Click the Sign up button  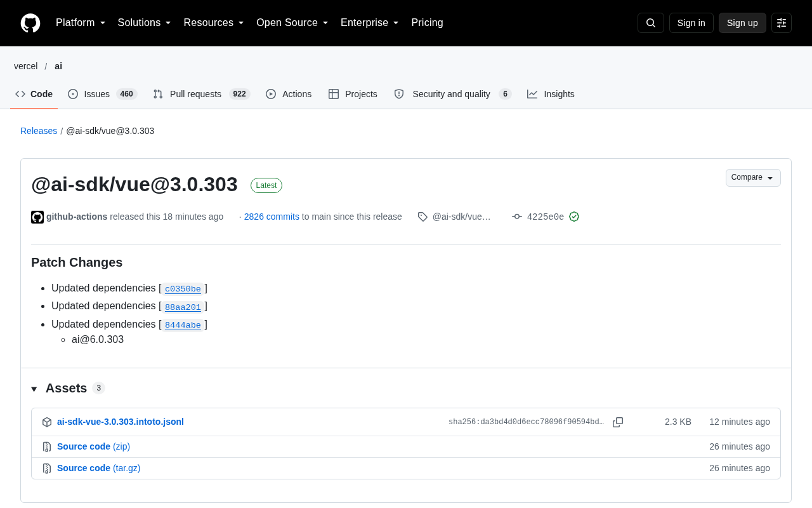point(742,23)
